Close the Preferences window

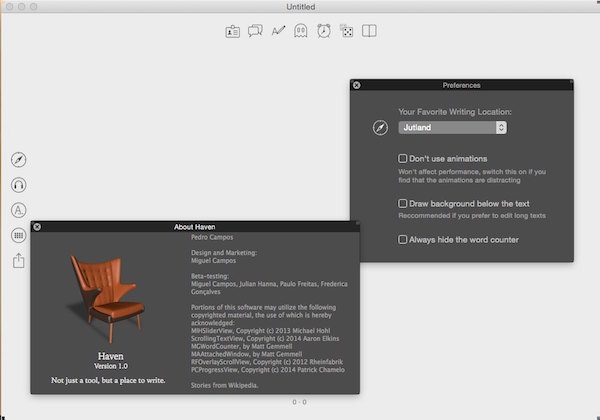click(x=356, y=85)
